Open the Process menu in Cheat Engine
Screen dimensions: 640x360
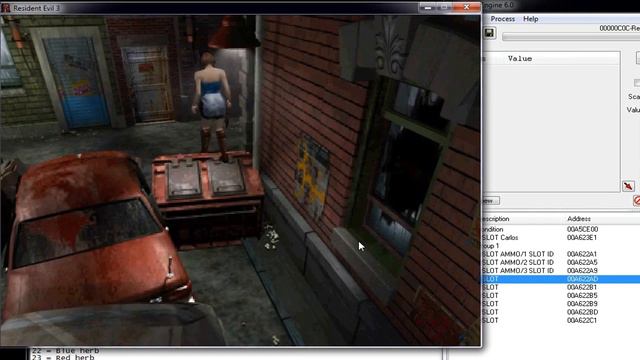pos(502,19)
